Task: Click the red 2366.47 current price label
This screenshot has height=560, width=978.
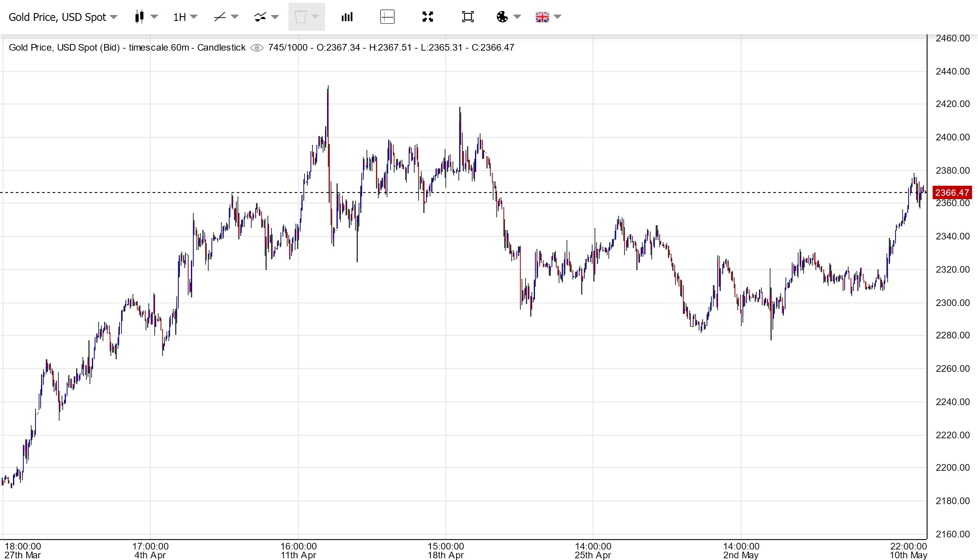Action: [952, 192]
